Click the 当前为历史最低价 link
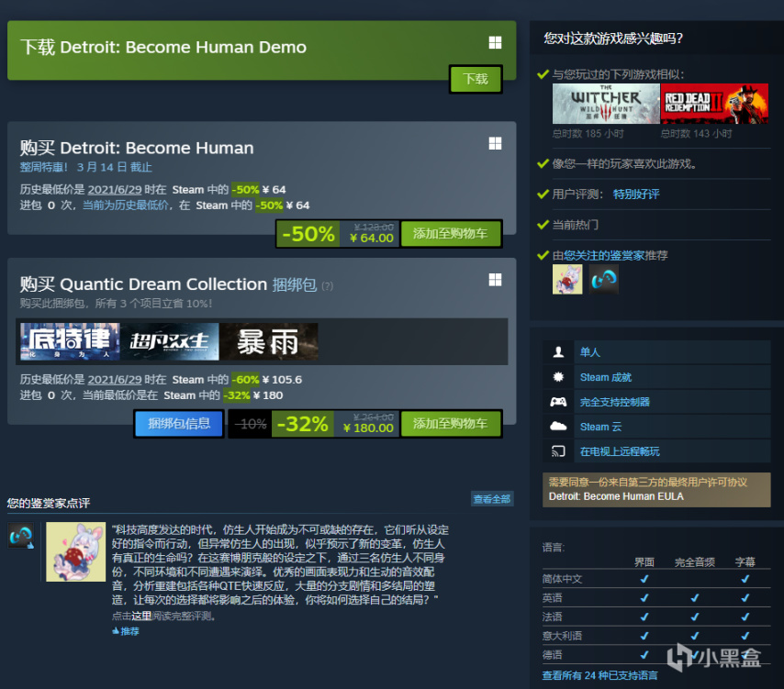This screenshot has height=689, width=784. pyautogui.click(x=125, y=206)
